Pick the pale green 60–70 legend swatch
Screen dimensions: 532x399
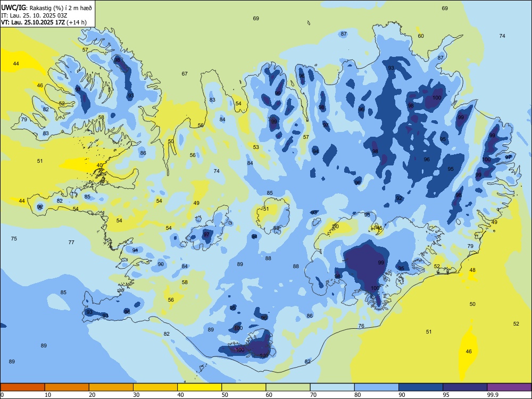288,387
